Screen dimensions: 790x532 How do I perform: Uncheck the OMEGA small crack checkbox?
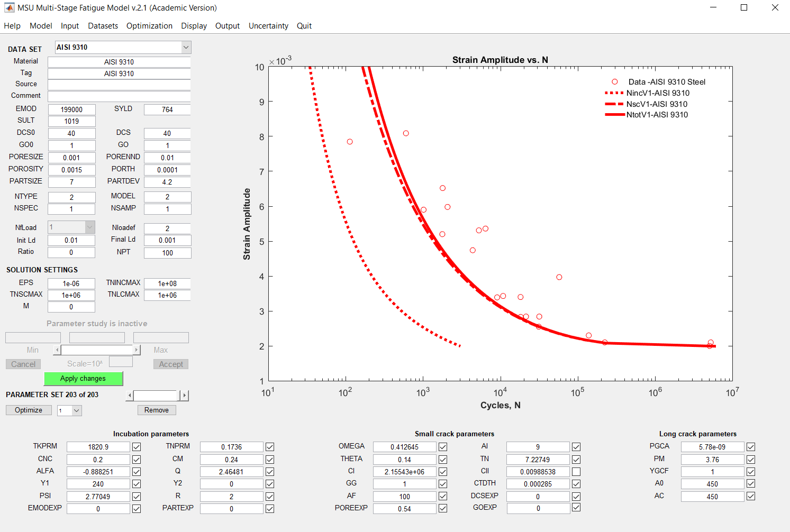pyautogui.click(x=443, y=447)
